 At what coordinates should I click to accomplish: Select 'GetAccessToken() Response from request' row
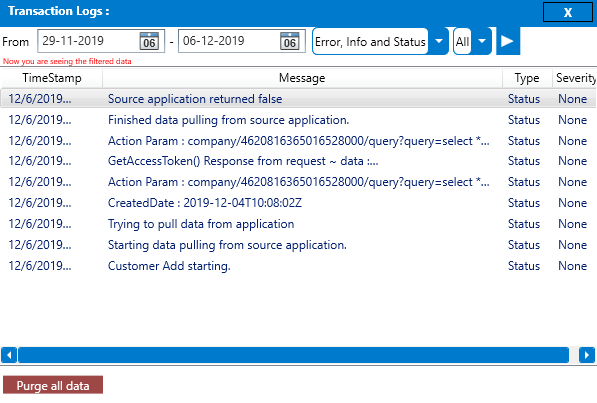pyautogui.click(x=298, y=161)
